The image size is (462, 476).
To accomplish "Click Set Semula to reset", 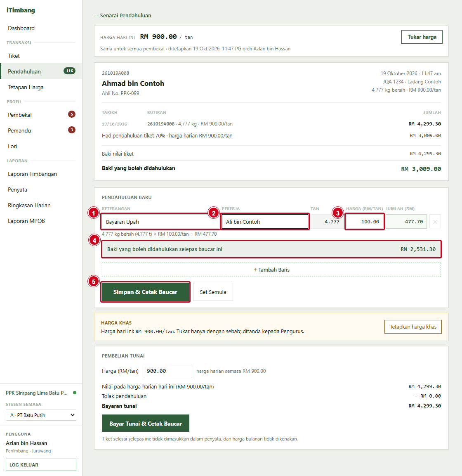I will point(213,292).
